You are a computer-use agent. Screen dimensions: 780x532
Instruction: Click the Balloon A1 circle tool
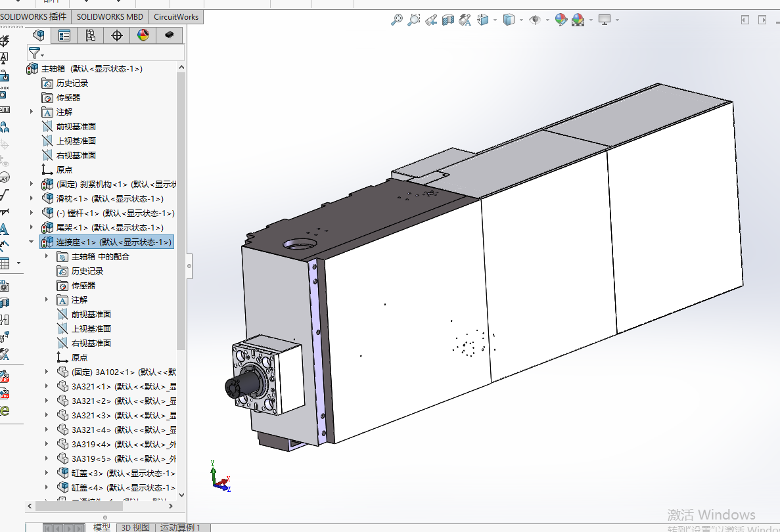pyautogui.click(x=4, y=177)
